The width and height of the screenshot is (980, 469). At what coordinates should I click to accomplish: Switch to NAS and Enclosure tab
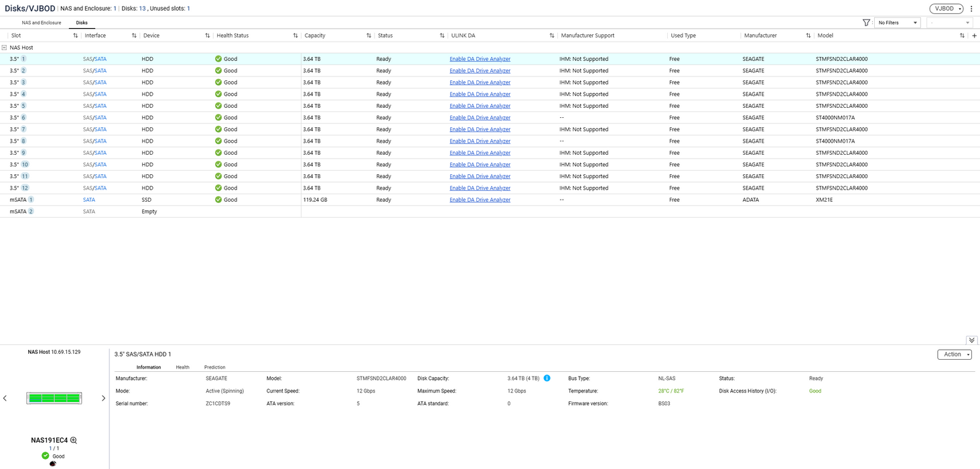click(42, 23)
